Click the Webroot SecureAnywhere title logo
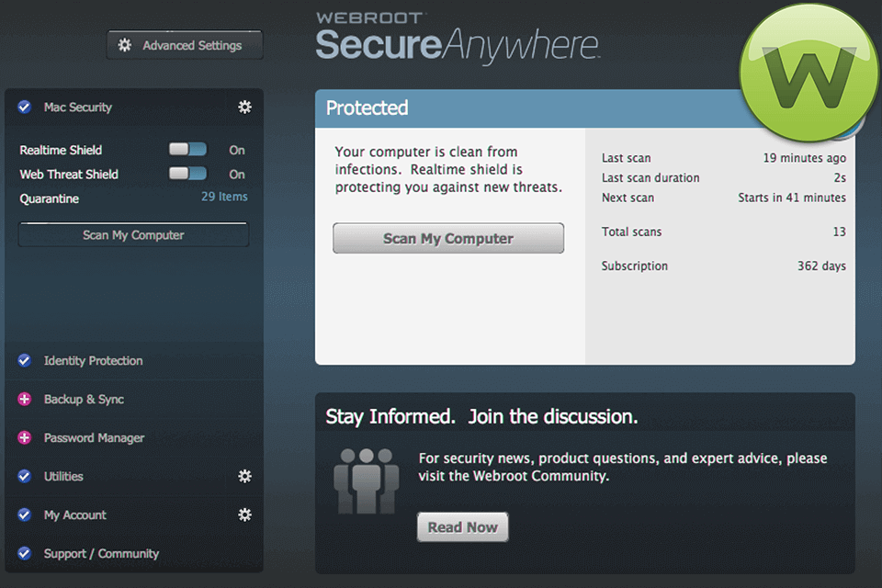Image resolution: width=882 pixels, height=588 pixels. click(457, 37)
